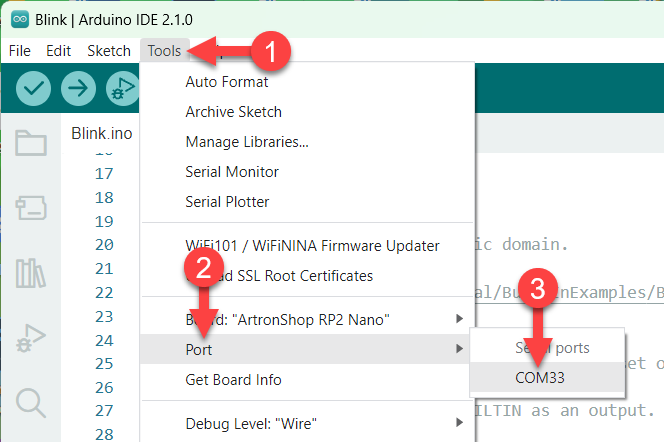Expand the Port submenu

click(307, 349)
